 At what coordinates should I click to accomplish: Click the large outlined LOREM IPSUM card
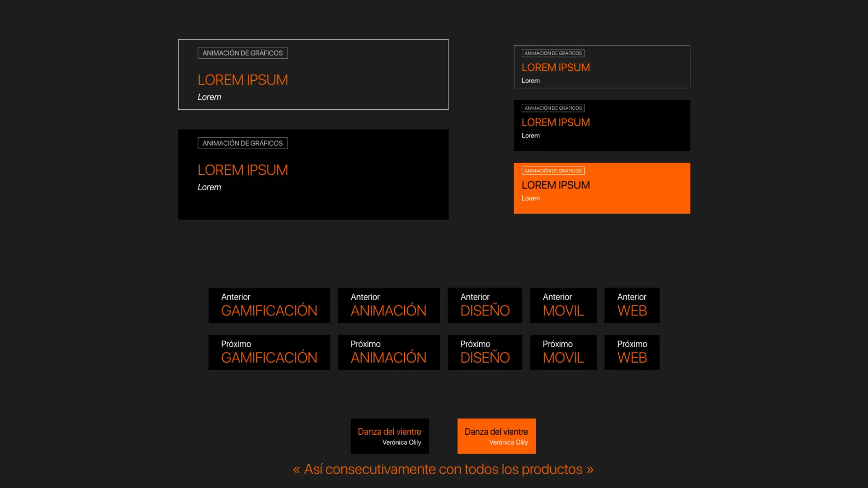point(313,75)
